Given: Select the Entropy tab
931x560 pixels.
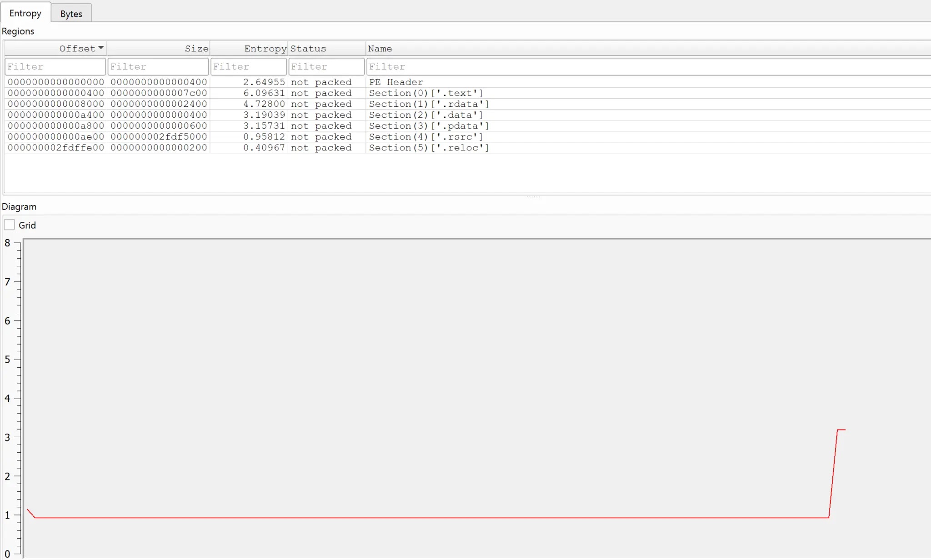Looking at the screenshot, I should [x=25, y=13].
